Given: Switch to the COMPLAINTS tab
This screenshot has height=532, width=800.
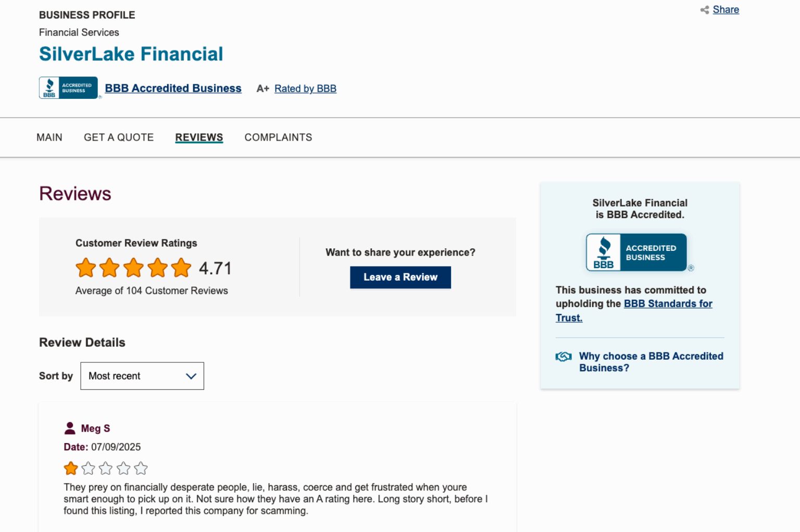Looking at the screenshot, I should coord(278,137).
